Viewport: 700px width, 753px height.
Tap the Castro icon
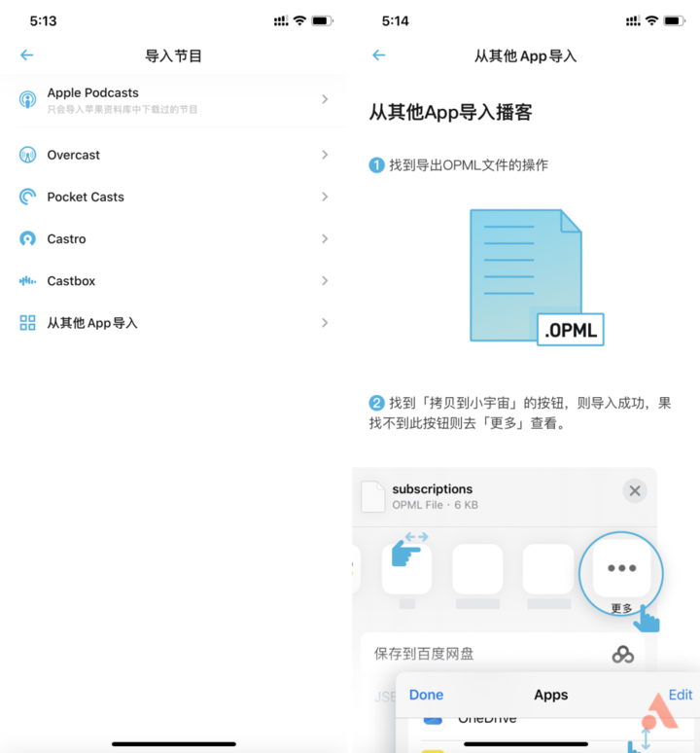pos(27,238)
